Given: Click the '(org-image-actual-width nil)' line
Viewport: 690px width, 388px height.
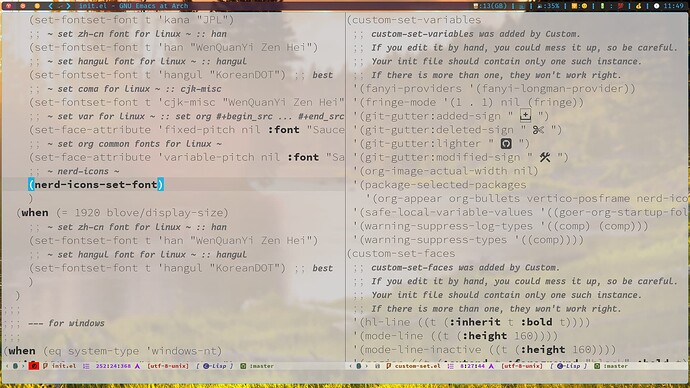Looking at the screenshot, I should pyautogui.click(x=446, y=171).
